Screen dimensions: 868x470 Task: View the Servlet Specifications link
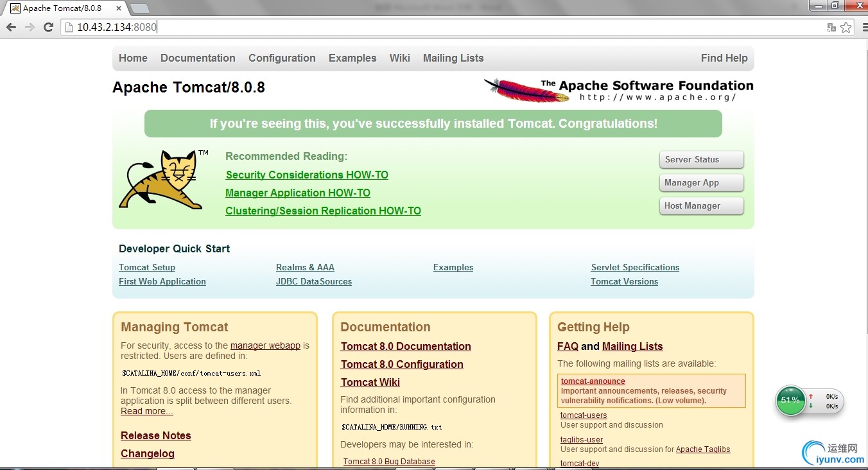click(635, 267)
